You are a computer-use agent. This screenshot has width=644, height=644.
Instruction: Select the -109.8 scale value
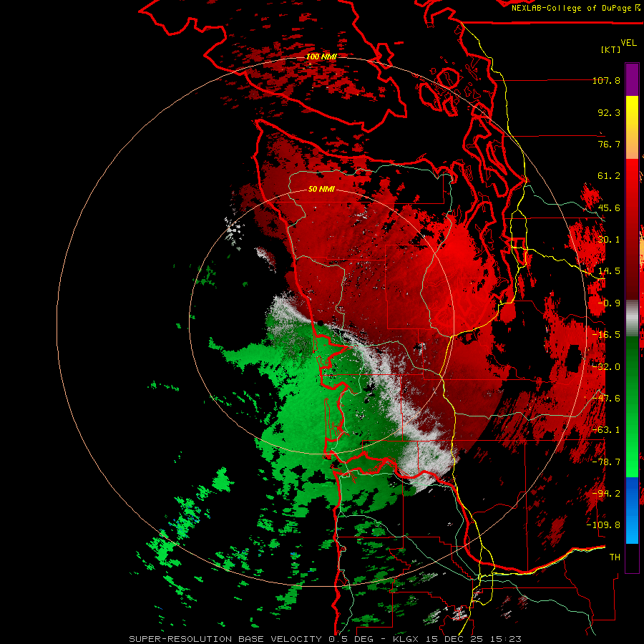(x=603, y=525)
